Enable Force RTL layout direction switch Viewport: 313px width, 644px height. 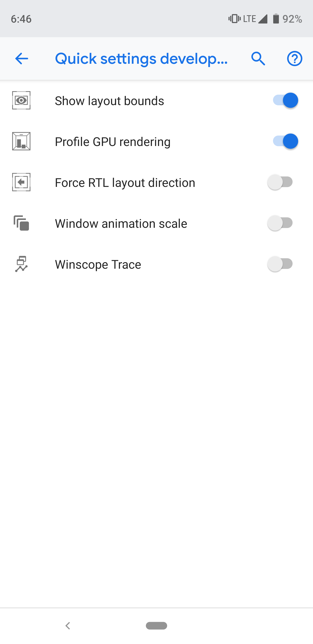point(280,182)
